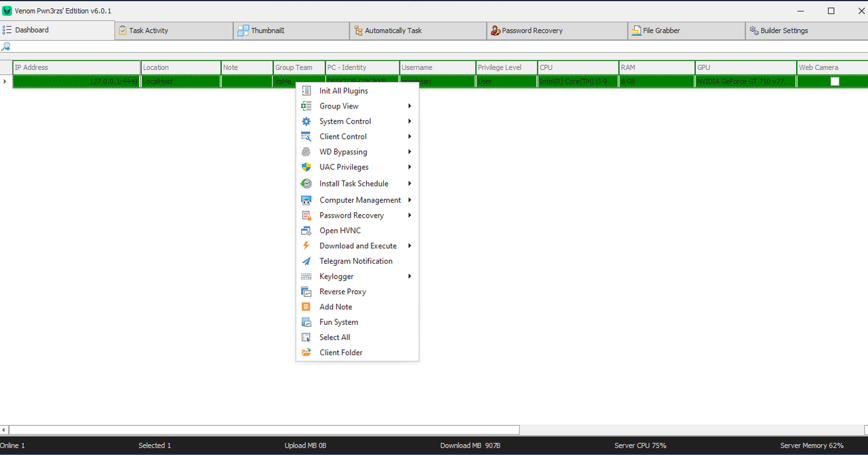Click the Client Folder open-folder icon
868x455 pixels.
306,353
